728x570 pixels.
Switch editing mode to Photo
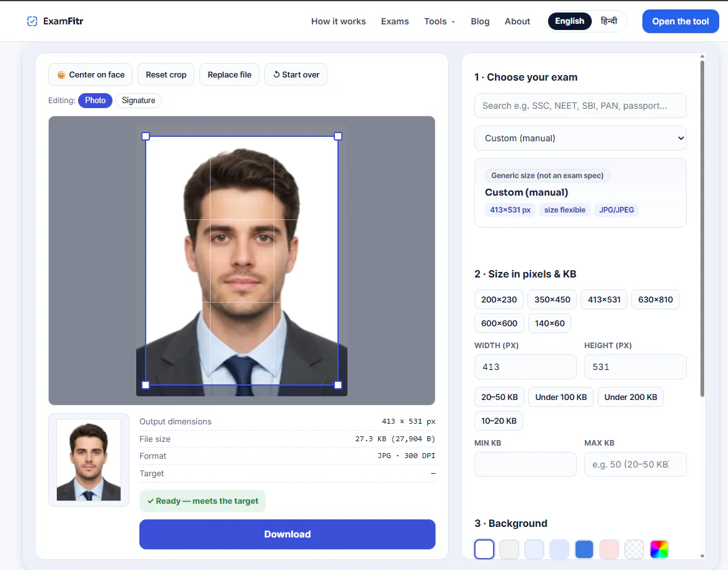click(95, 101)
